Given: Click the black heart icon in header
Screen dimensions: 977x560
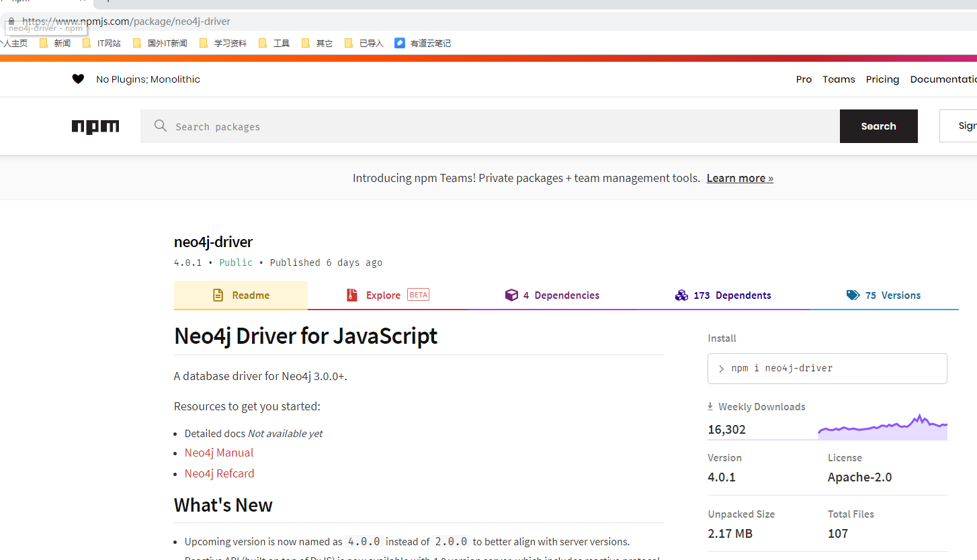Looking at the screenshot, I should pyautogui.click(x=78, y=79).
